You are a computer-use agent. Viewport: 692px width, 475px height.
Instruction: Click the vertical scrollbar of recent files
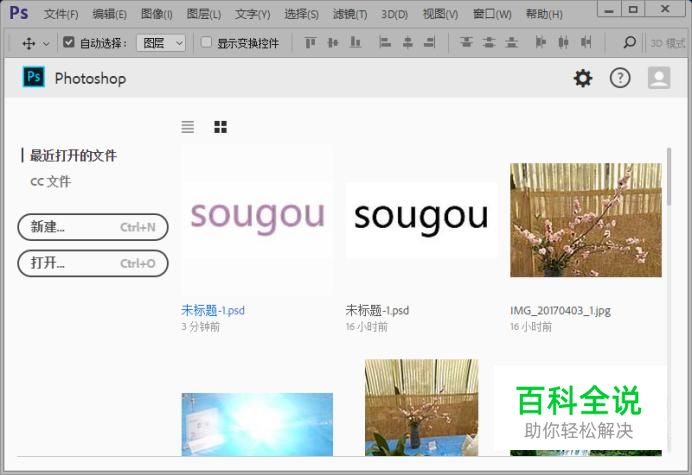pos(668,220)
